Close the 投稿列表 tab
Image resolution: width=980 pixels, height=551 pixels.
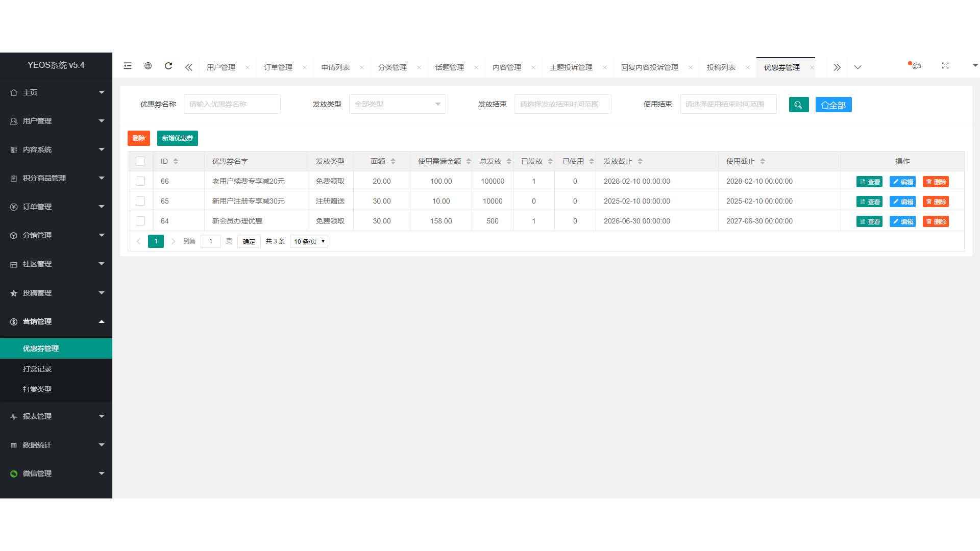pyautogui.click(x=748, y=67)
